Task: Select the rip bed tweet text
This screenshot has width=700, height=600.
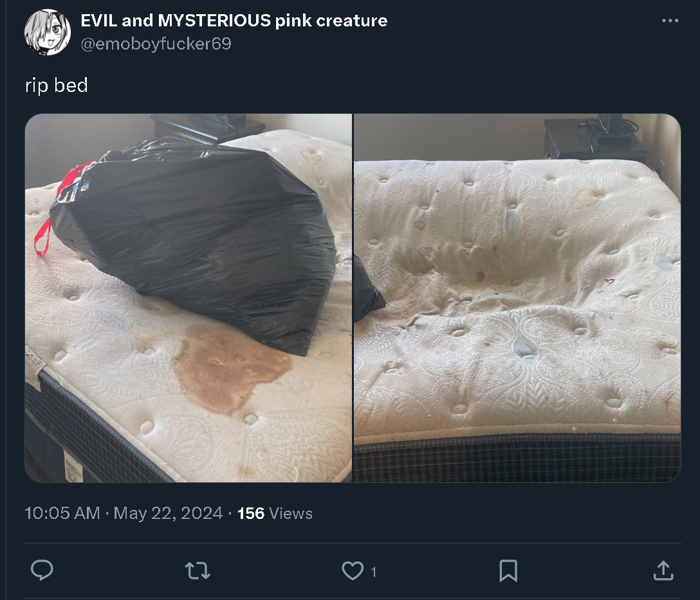Action: click(x=56, y=85)
